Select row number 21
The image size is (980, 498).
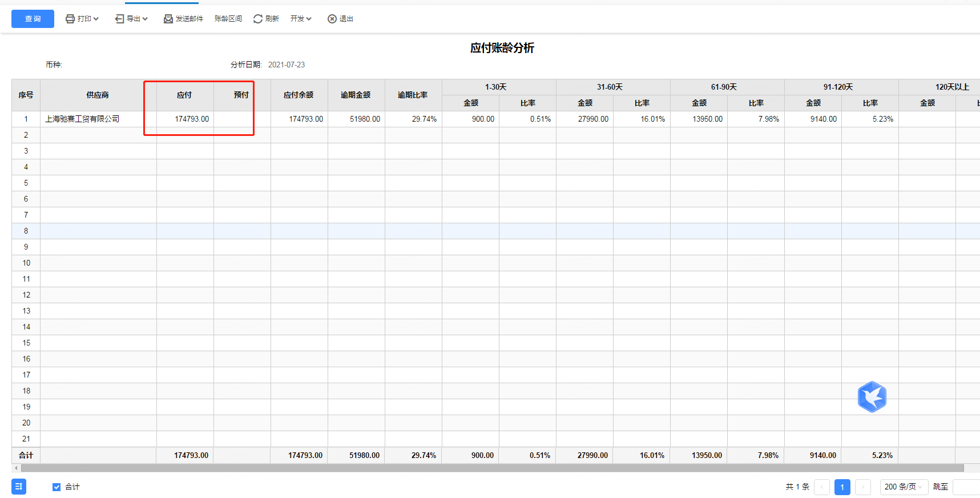26,439
